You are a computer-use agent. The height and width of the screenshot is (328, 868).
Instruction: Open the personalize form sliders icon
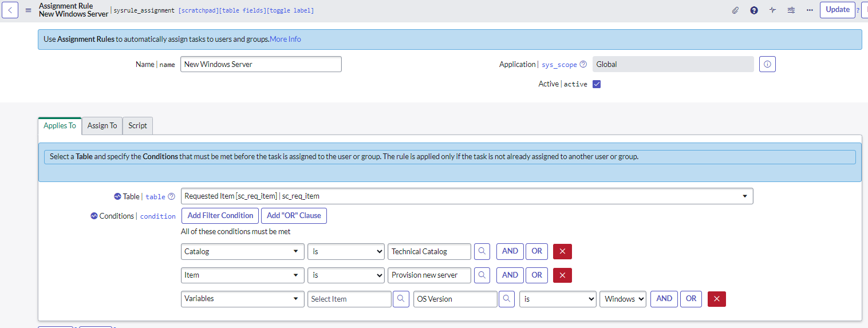pyautogui.click(x=791, y=10)
